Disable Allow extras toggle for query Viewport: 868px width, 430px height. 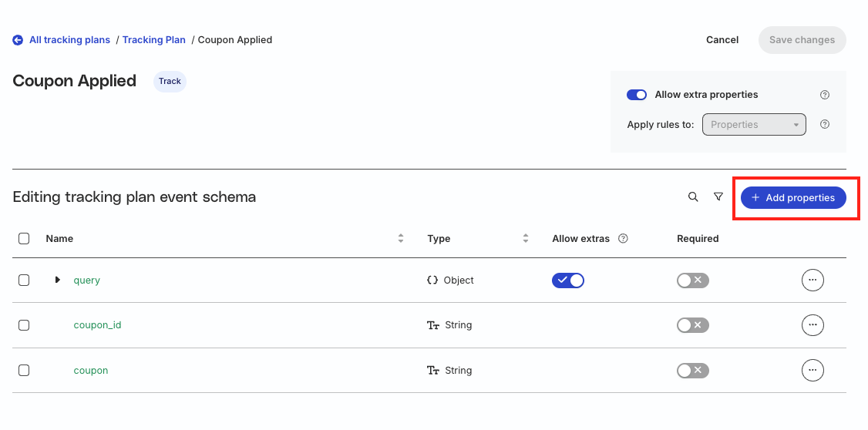point(568,281)
